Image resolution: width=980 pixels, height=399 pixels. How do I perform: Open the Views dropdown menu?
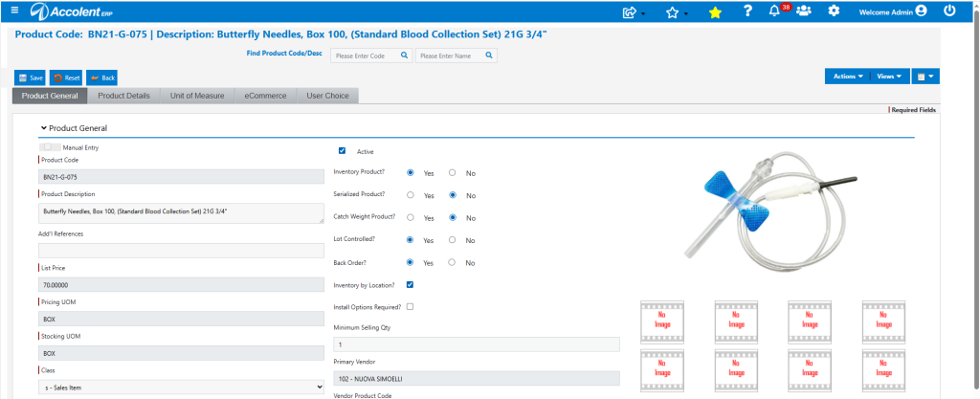coord(889,77)
